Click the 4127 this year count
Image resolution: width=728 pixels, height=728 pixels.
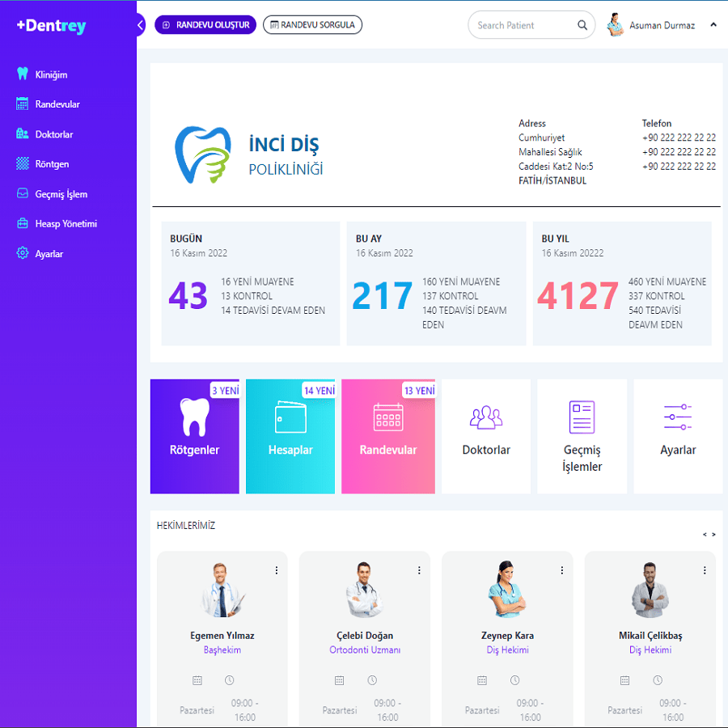tap(578, 296)
